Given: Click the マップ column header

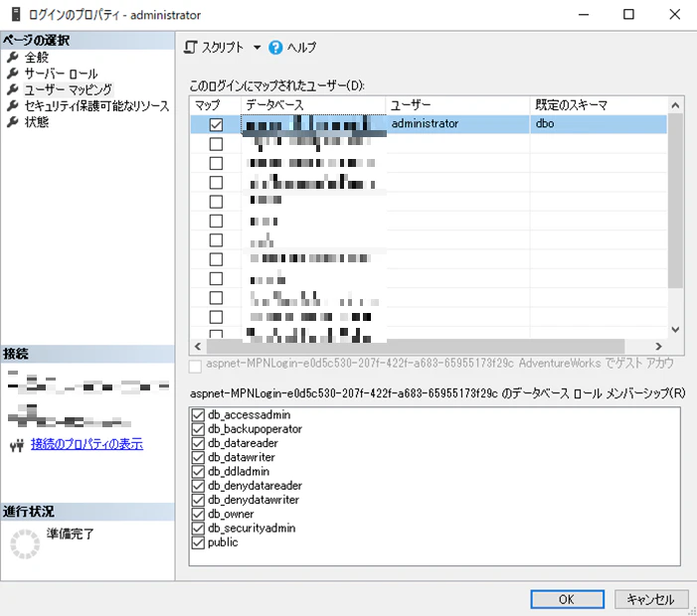Looking at the screenshot, I should 216,105.
